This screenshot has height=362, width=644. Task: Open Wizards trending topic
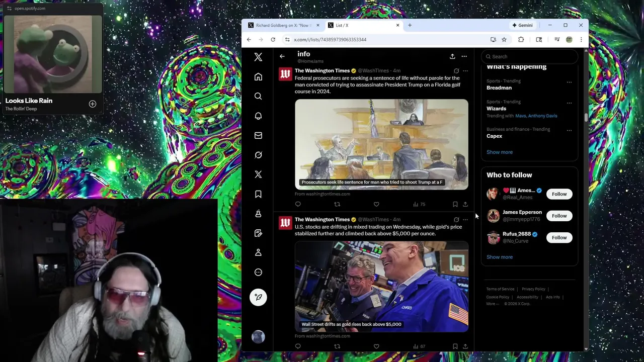[496, 109]
